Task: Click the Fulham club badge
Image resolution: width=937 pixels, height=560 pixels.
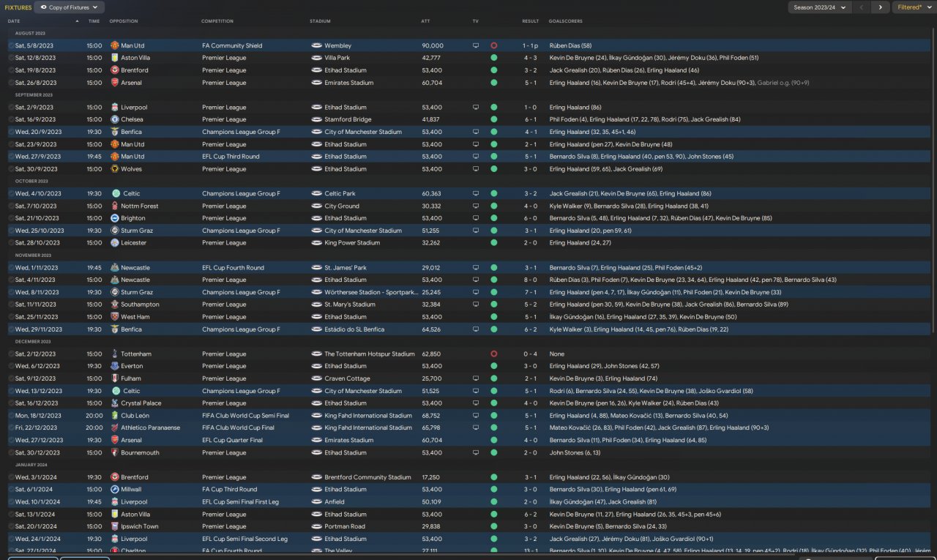Action: click(115, 378)
